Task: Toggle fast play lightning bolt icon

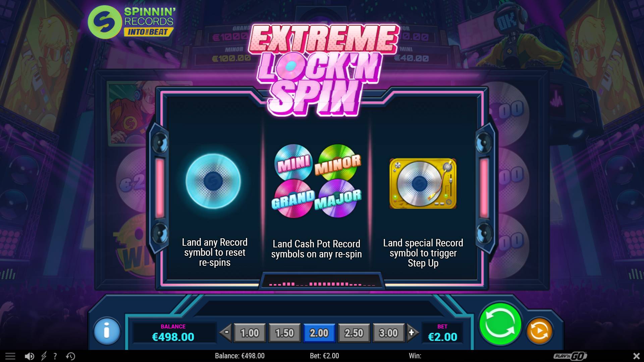Action: tap(44, 356)
